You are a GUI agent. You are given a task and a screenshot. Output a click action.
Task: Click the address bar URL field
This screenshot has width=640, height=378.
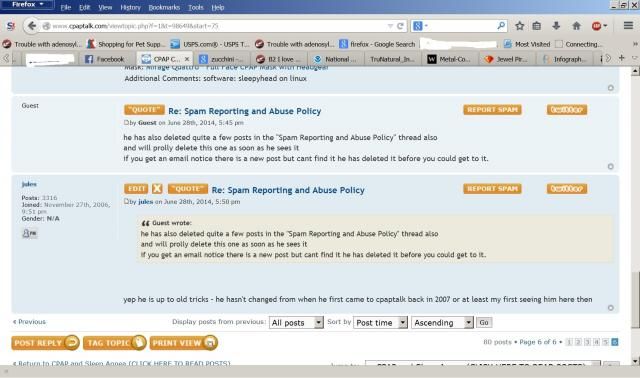point(218,26)
